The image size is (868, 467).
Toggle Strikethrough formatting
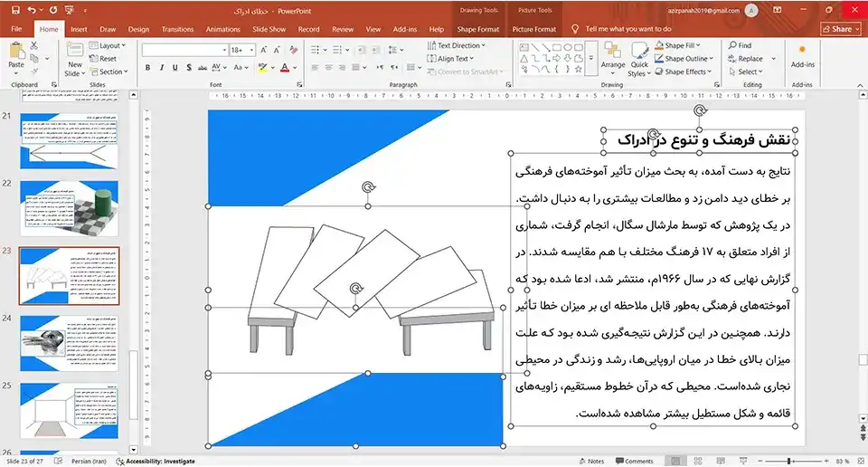click(x=203, y=68)
